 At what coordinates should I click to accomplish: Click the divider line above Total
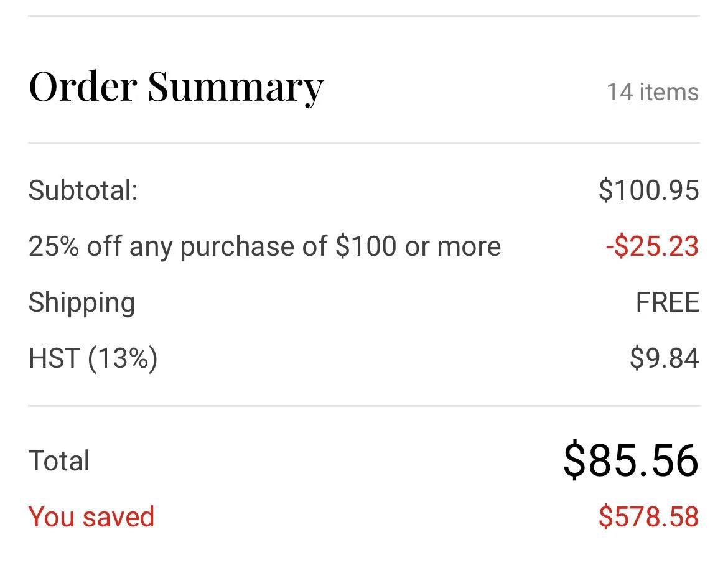(364, 406)
